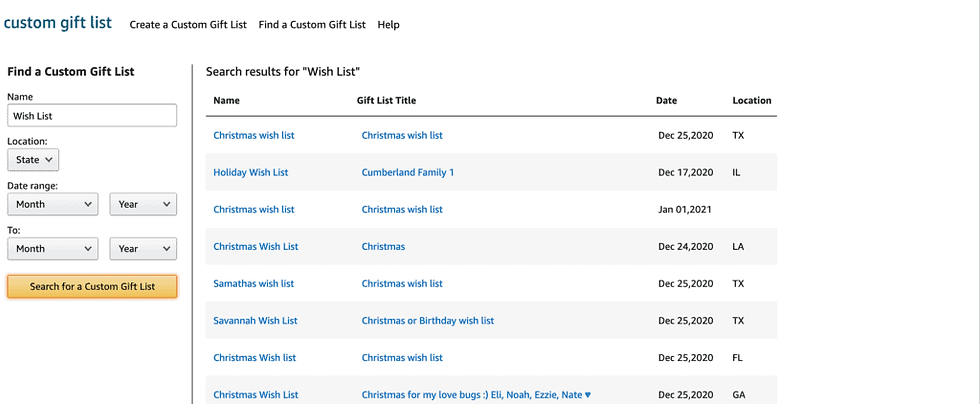Viewport: 980px width, 404px height.
Task: Open Savannah Wish List link
Action: (x=255, y=320)
